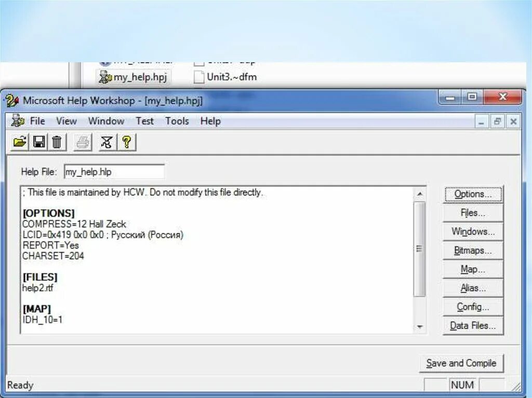Click the NUM indicator in status bar

pos(462,385)
